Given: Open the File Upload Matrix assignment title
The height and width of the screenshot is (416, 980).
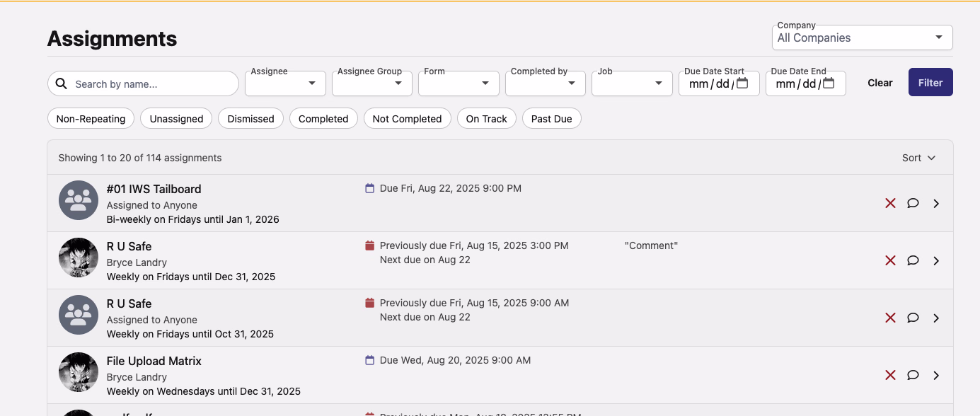Looking at the screenshot, I should click(154, 361).
